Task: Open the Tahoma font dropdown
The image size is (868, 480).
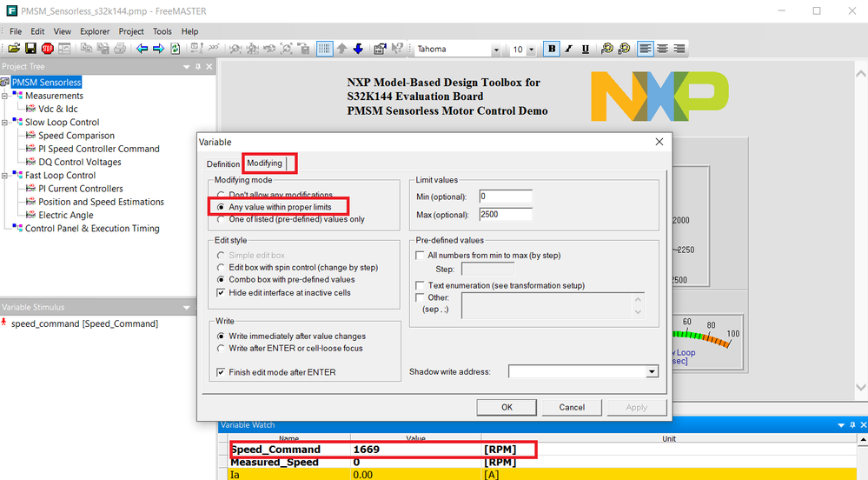Action: point(496,50)
